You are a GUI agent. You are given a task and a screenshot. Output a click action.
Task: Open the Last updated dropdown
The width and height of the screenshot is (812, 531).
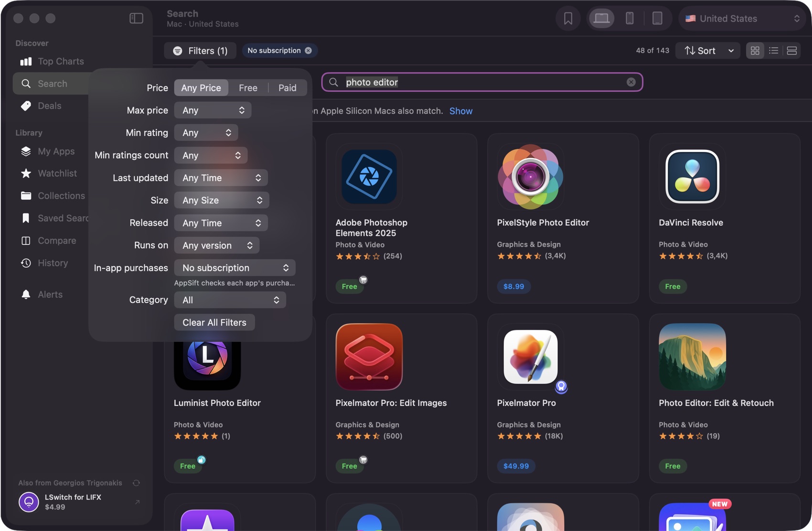(221, 178)
